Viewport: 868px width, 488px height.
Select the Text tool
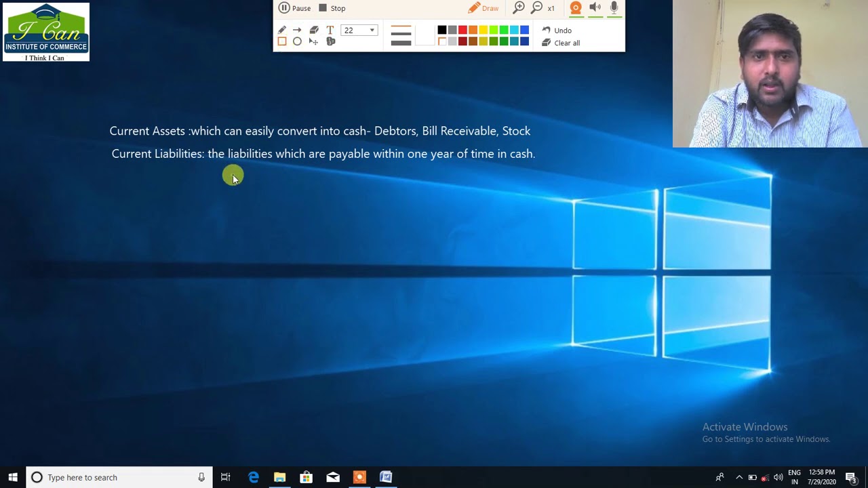tap(330, 30)
